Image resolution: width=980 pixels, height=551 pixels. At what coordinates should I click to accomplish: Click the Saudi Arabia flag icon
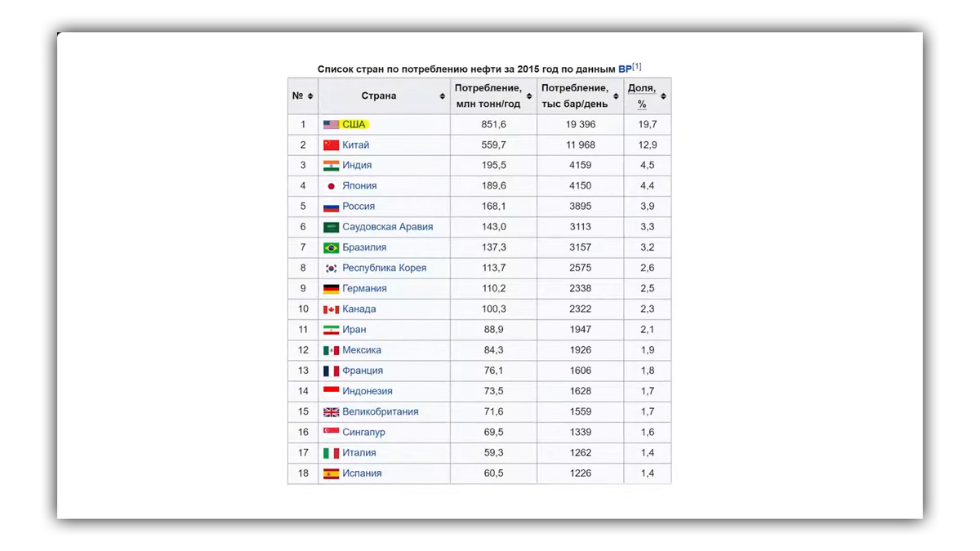click(x=331, y=227)
